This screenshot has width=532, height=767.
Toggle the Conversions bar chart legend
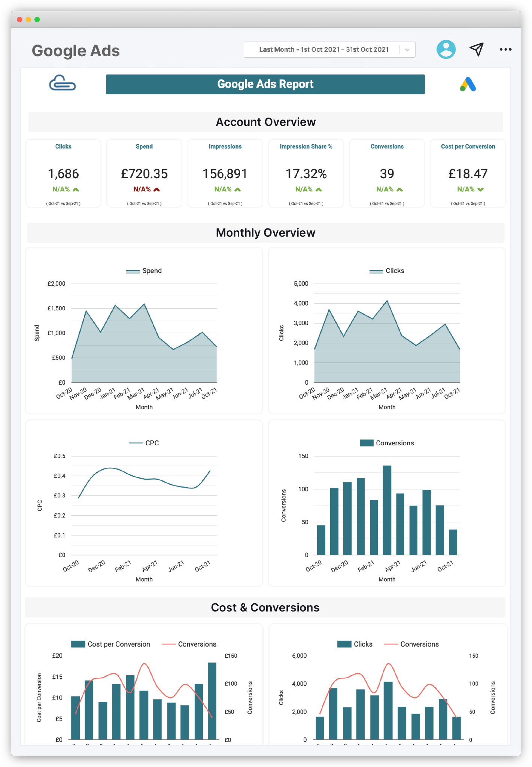pos(387,443)
